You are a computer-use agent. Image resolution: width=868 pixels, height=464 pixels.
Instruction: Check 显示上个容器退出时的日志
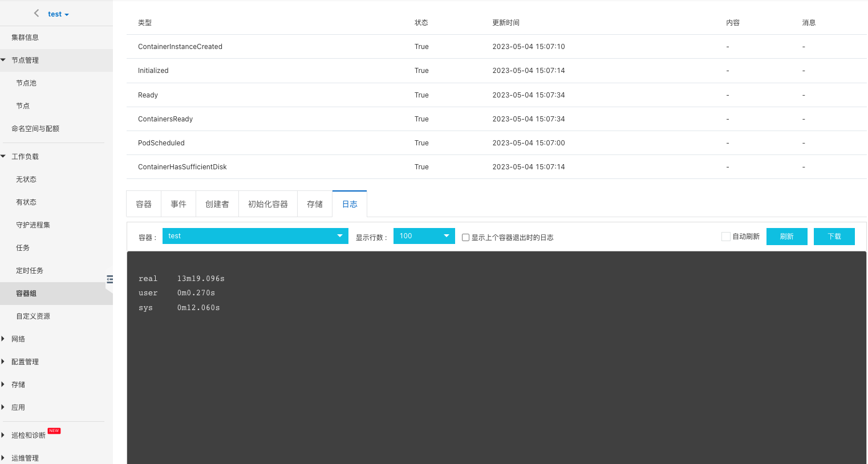465,237
